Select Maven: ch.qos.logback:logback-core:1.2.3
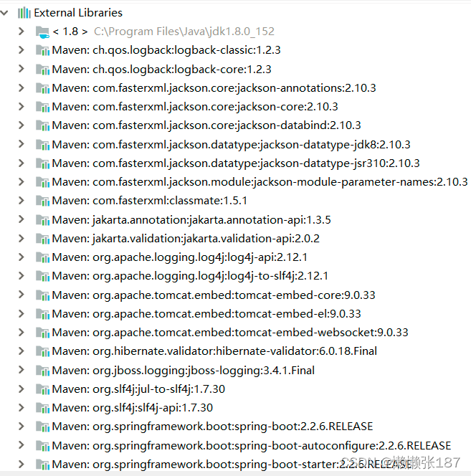Viewport: 471px width, 476px height. tap(161, 70)
